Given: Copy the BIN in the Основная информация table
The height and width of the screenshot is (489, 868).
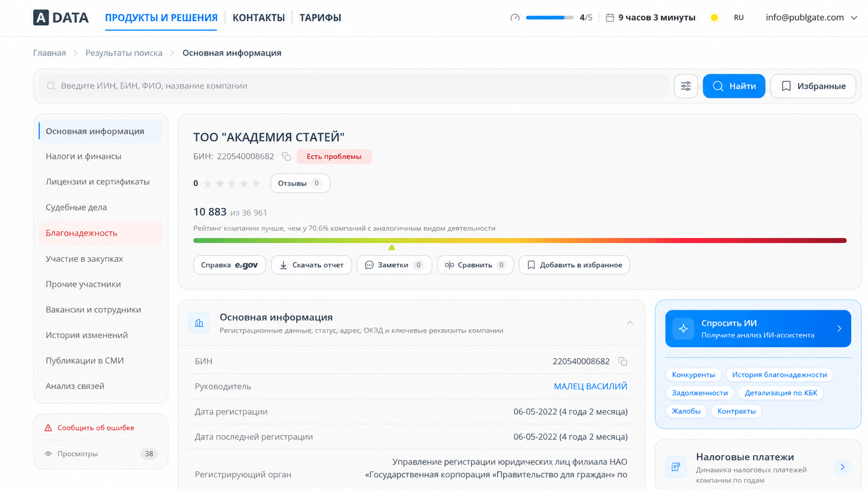Looking at the screenshot, I should [x=623, y=361].
